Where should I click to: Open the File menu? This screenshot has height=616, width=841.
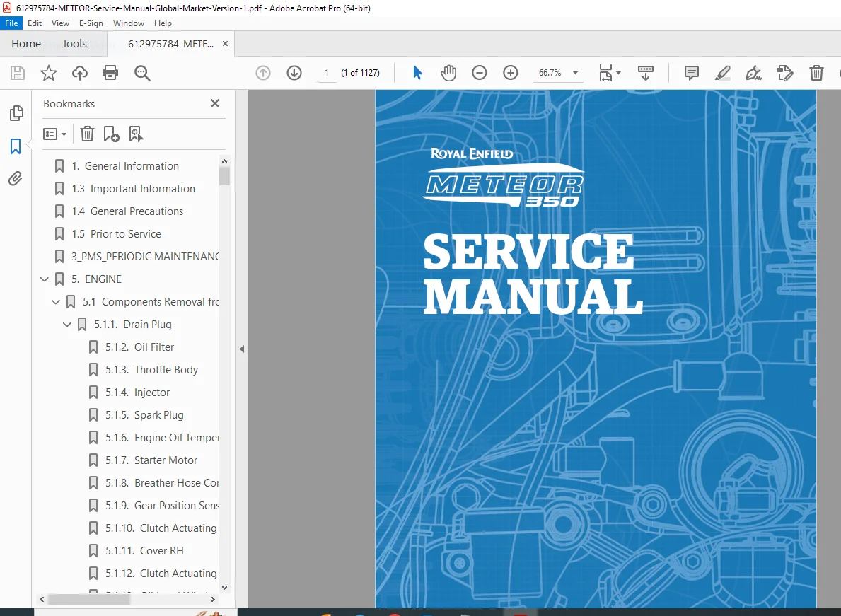tap(11, 23)
